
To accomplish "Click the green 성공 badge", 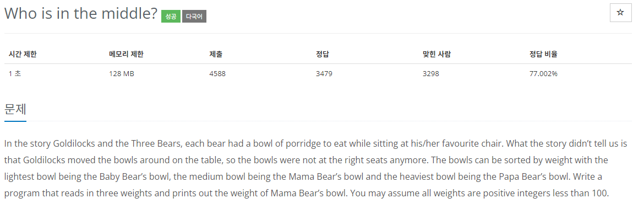I will (x=171, y=17).
